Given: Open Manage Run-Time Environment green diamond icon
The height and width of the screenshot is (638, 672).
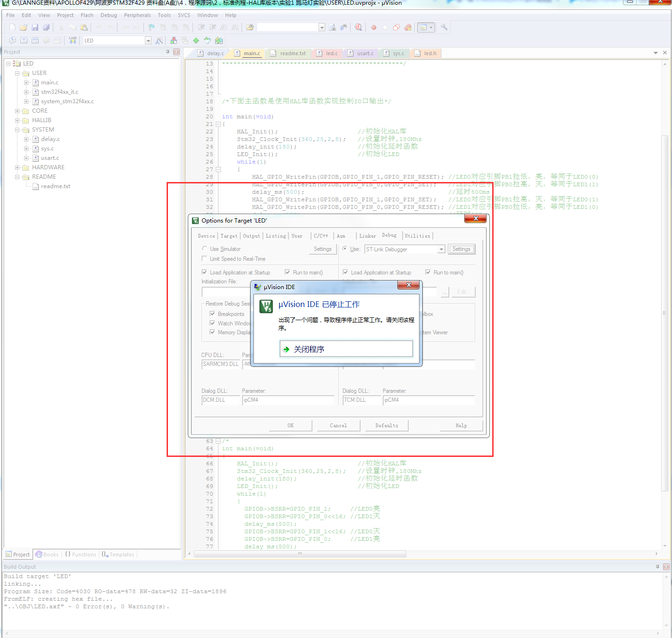Looking at the screenshot, I should (x=196, y=41).
